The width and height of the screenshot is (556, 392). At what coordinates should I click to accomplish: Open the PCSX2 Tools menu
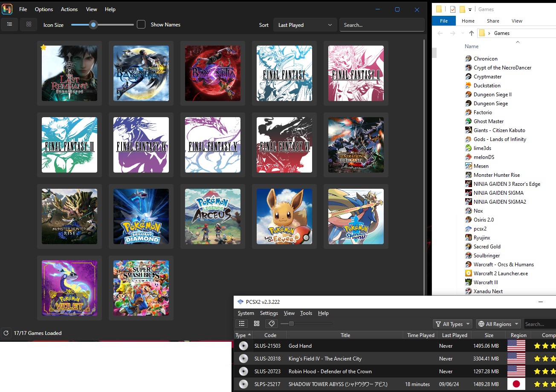[306, 313]
